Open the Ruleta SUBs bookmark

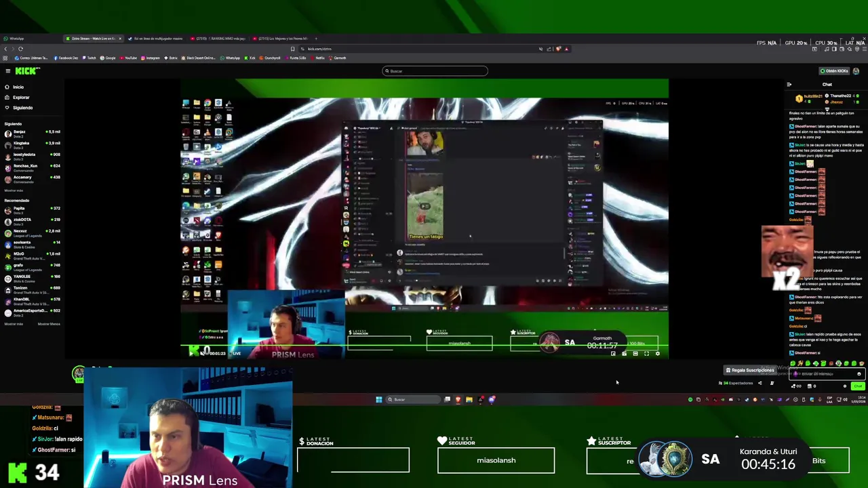point(296,58)
